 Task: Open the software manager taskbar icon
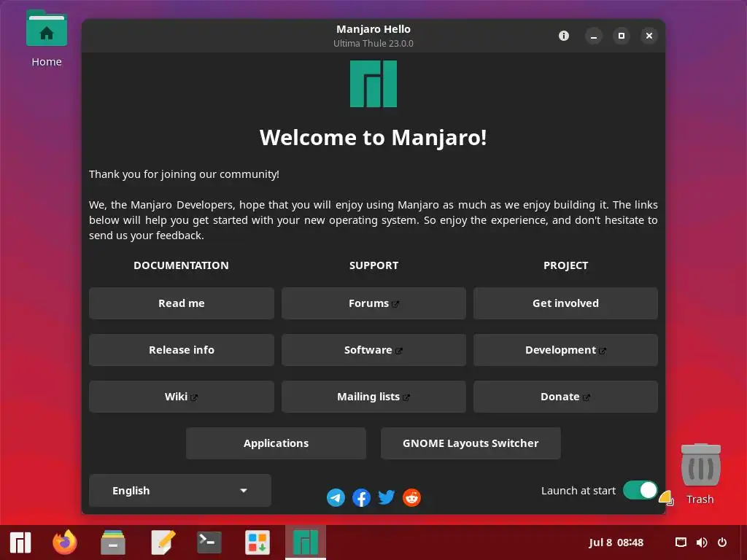pos(258,542)
